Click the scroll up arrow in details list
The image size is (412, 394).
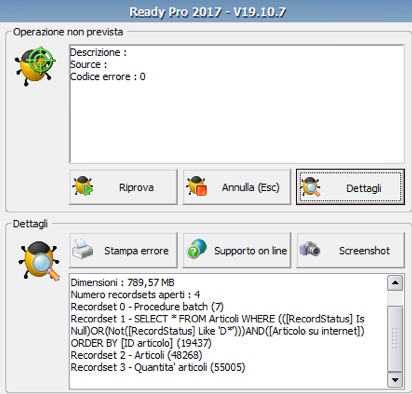click(x=395, y=283)
